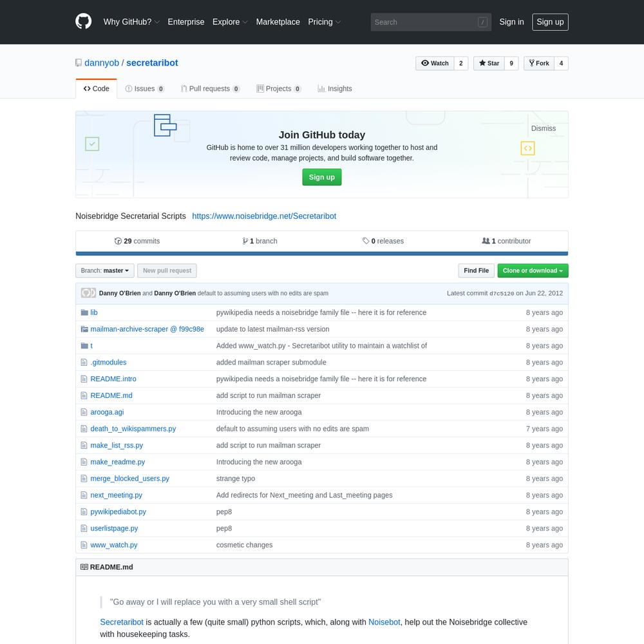The width and height of the screenshot is (644, 644).
Task: Expand the Why GitHub? menu
Action: click(x=131, y=22)
